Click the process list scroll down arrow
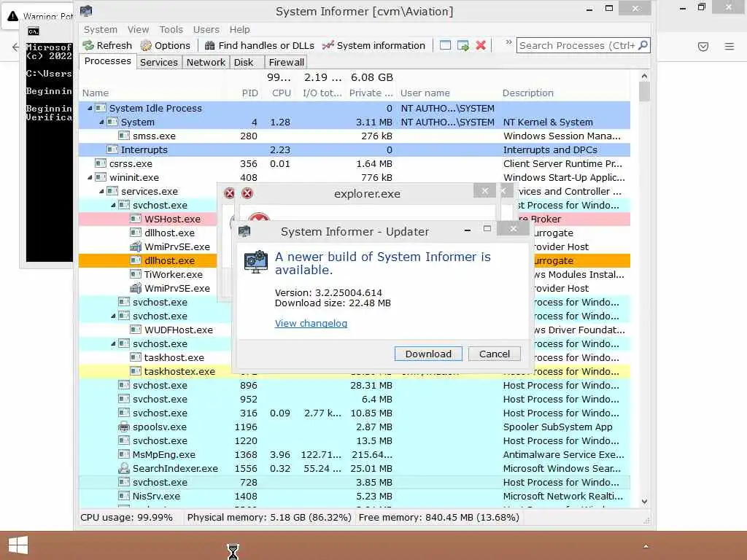This screenshot has height=560, width=747. (x=644, y=502)
